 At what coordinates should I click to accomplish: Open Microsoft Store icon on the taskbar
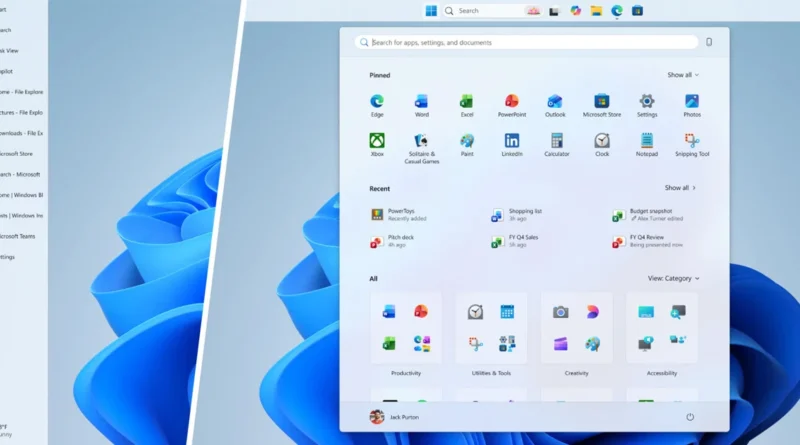pos(637,11)
